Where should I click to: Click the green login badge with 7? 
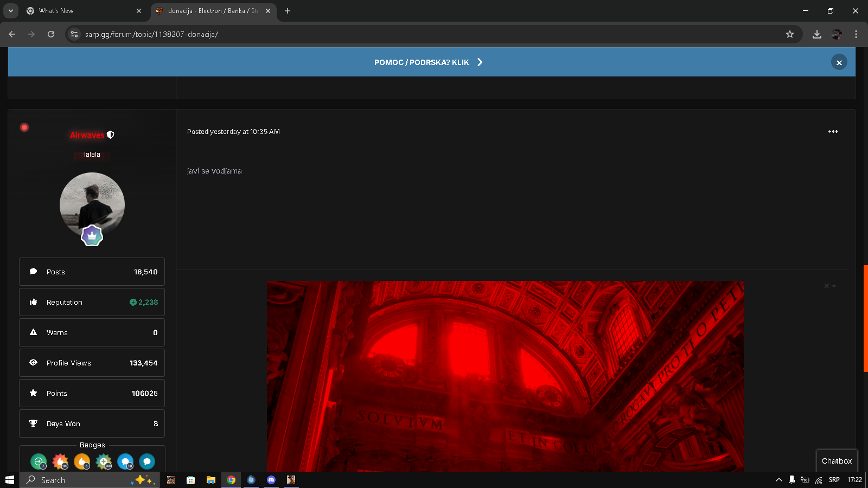pos(39,461)
